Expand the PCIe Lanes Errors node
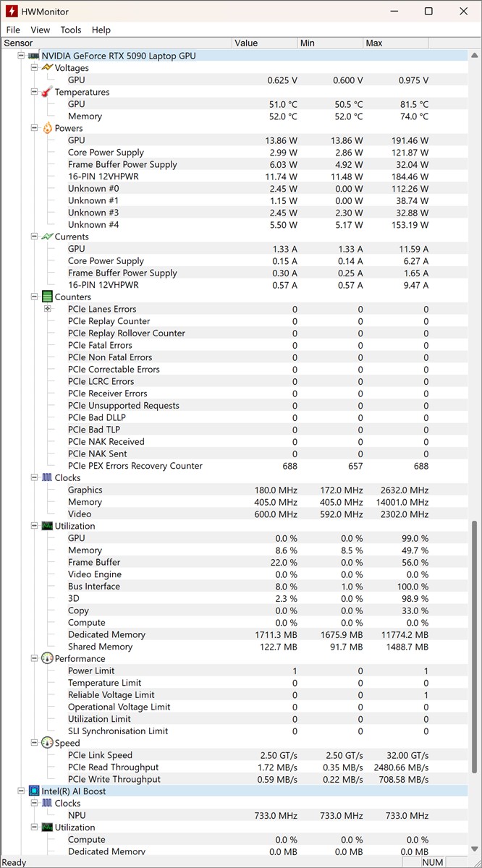This screenshot has width=482, height=868. 48,309
